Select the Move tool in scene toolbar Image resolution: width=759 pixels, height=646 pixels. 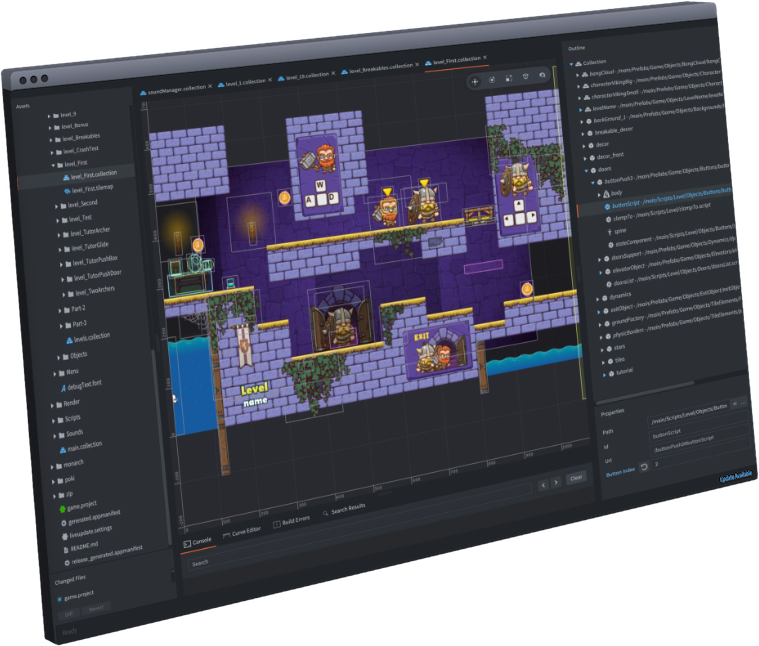coord(475,81)
